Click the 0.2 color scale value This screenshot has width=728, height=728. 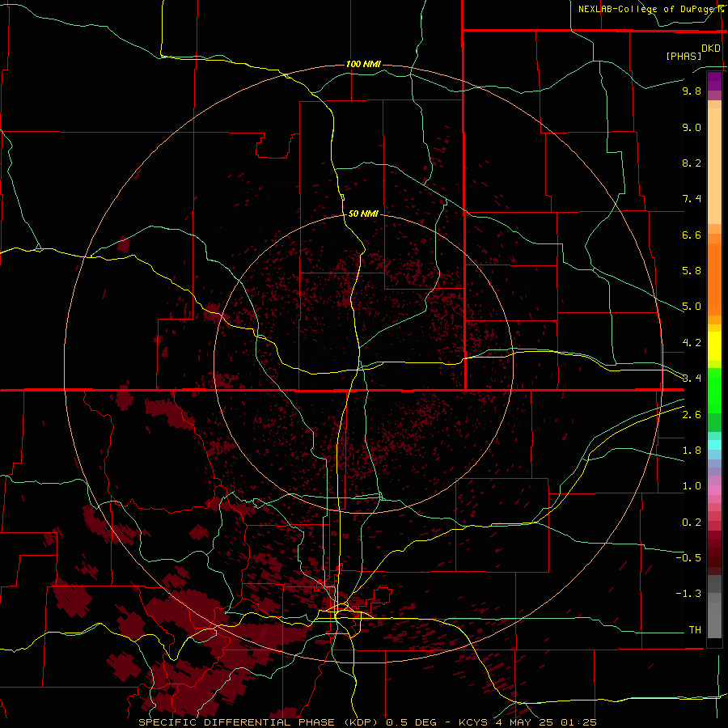(692, 523)
